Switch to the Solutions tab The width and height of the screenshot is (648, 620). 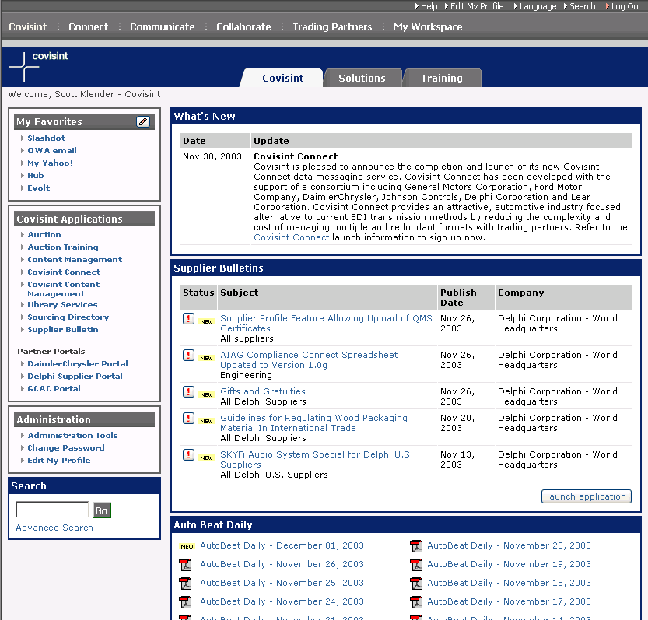(362, 78)
